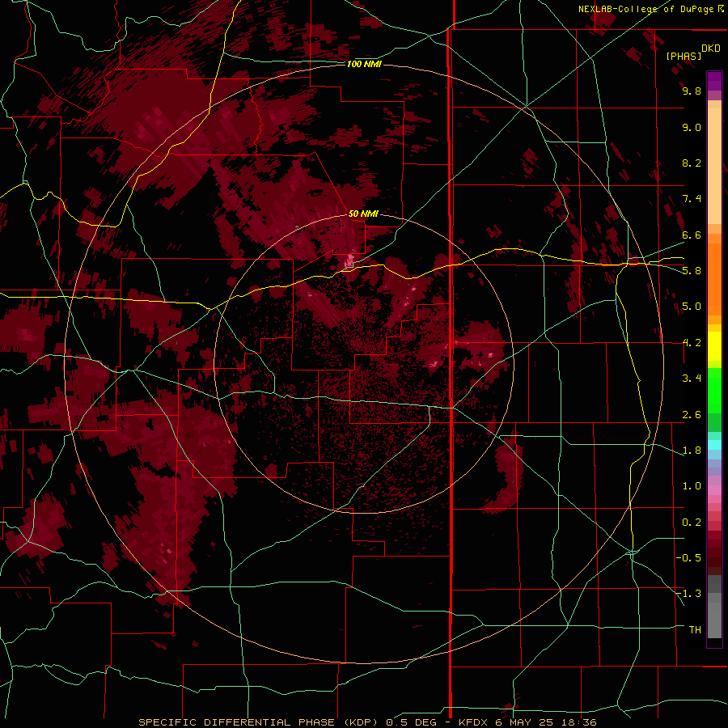
Task: Click the DKD label above the color scale
Action: (710, 49)
